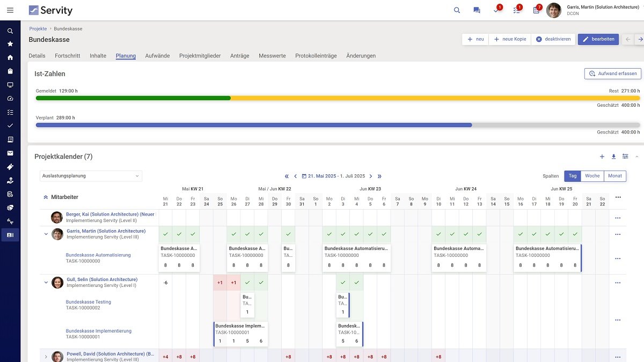
Task: Download the project calendar
Action: 614,157
